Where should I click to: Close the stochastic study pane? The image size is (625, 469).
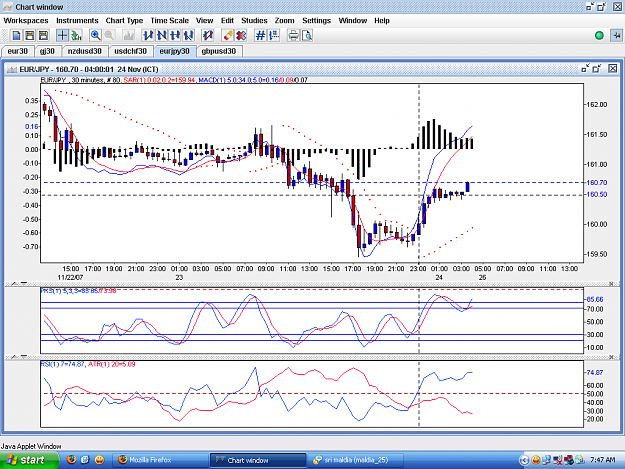611,283
